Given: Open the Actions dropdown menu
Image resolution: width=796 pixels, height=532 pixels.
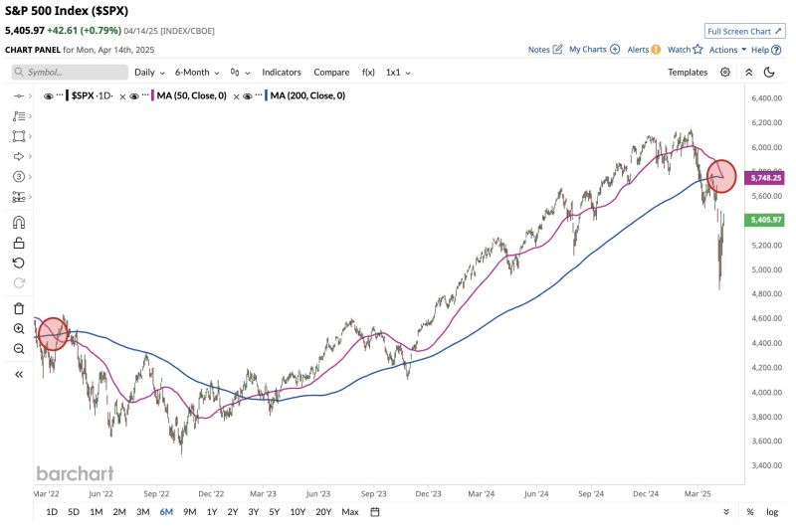Looking at the screenshot, I should 727,50.
